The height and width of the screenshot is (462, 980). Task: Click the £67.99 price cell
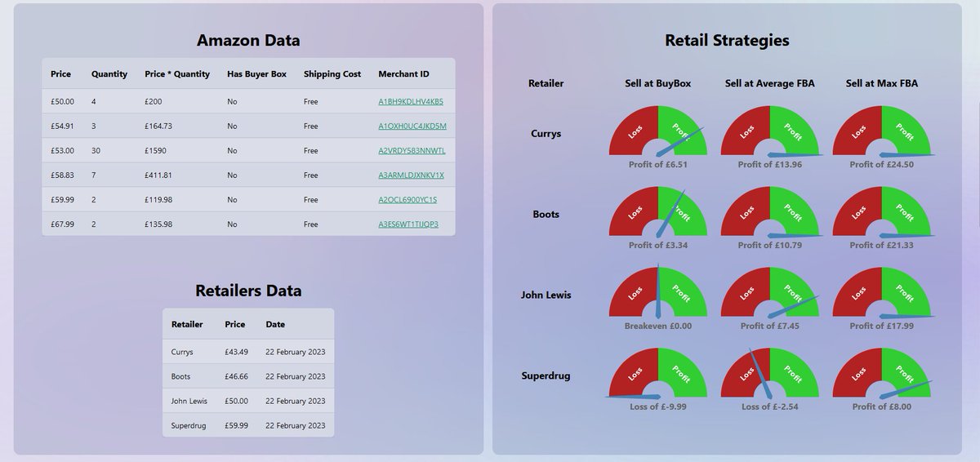pyautogui.click(x=62, y=224)
